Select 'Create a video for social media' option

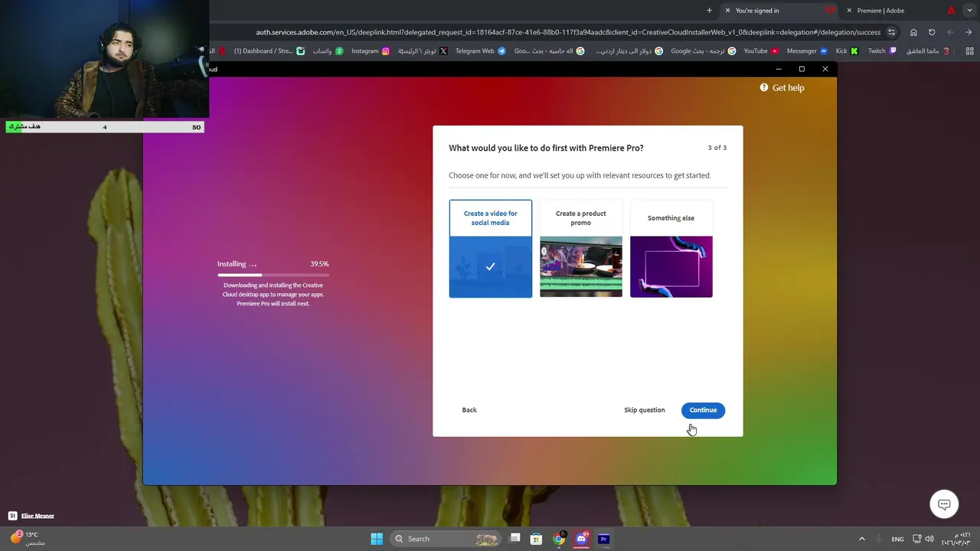[490, 249]
